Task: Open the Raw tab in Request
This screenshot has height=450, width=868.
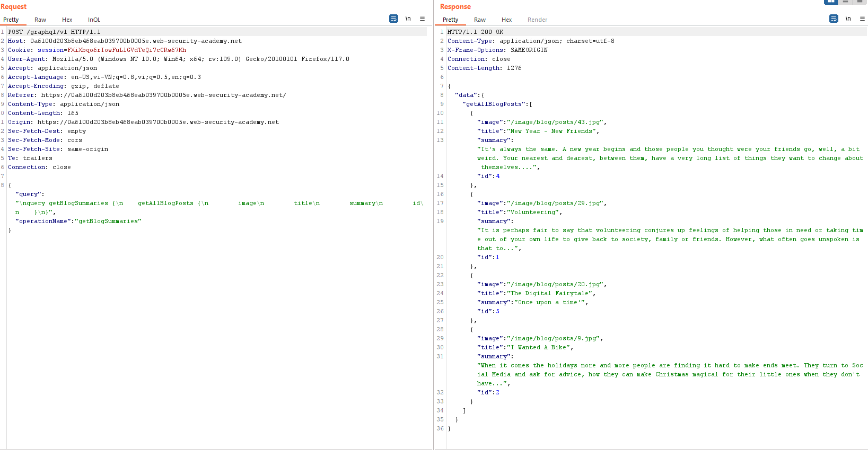Action: (x=40, y=20)
